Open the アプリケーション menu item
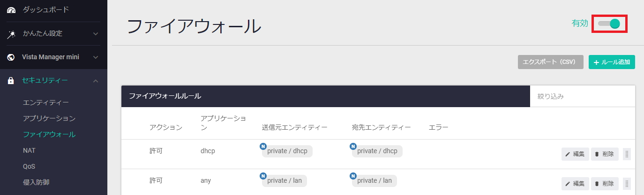 coord(49,118)
